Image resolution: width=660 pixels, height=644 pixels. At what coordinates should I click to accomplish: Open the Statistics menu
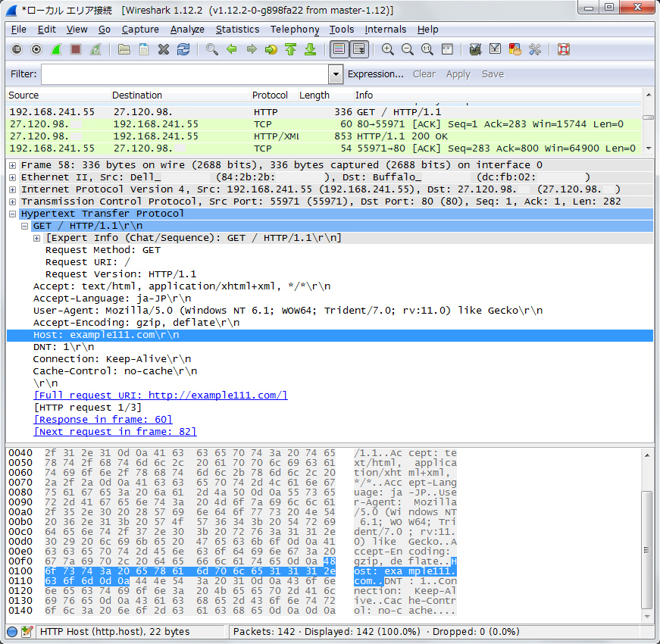point(237,30)
